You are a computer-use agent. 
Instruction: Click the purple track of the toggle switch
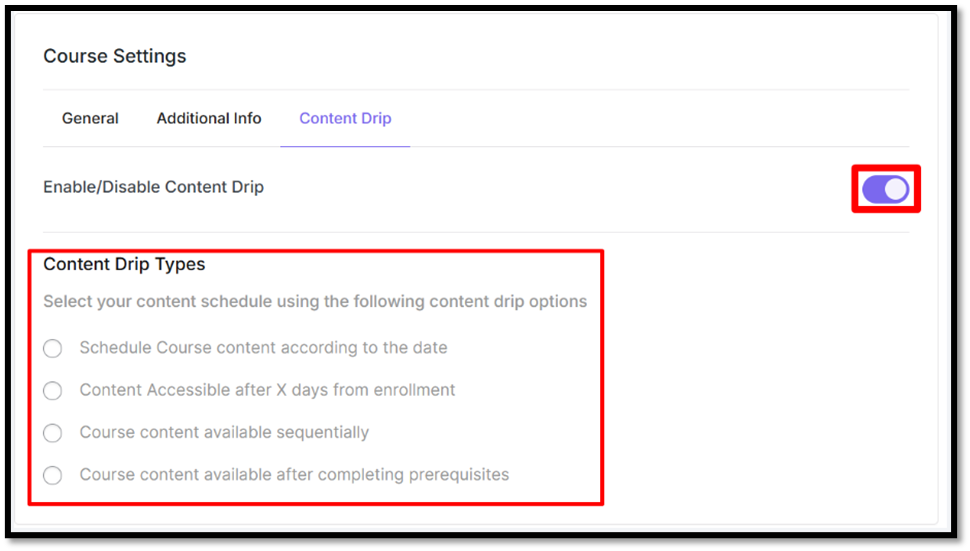[873, 189]
